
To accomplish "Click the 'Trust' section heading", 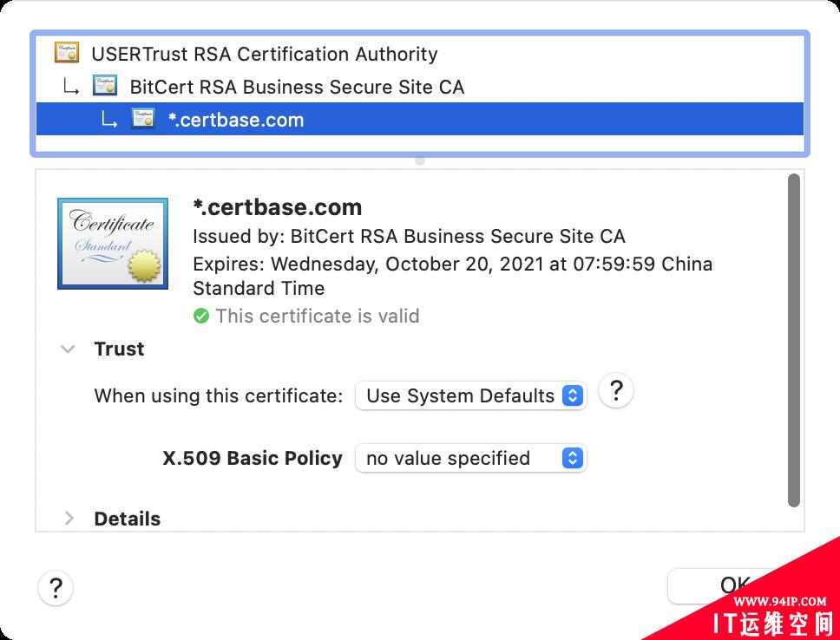I will (119, 349).
